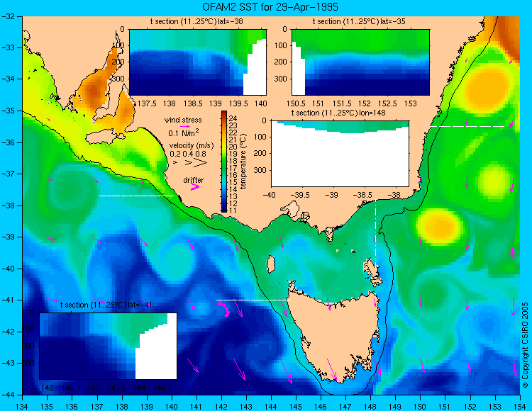
Task: Click the "0.2 0.4 0.8" velocity scale values
Action: [x=188, y=154]
